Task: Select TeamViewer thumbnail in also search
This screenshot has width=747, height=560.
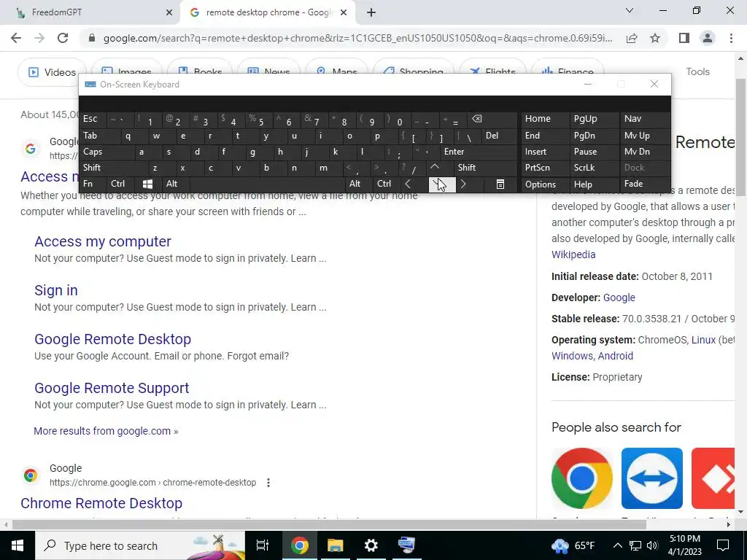Action: pos(651,478)
